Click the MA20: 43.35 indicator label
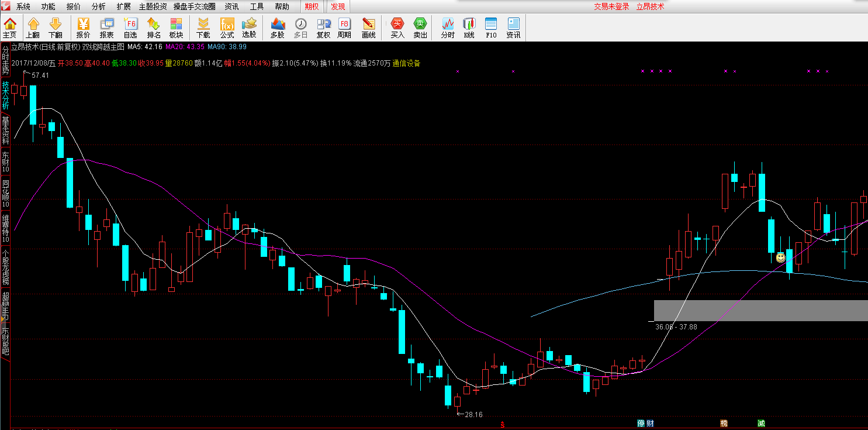868x430 pixels. click(185, 47)
